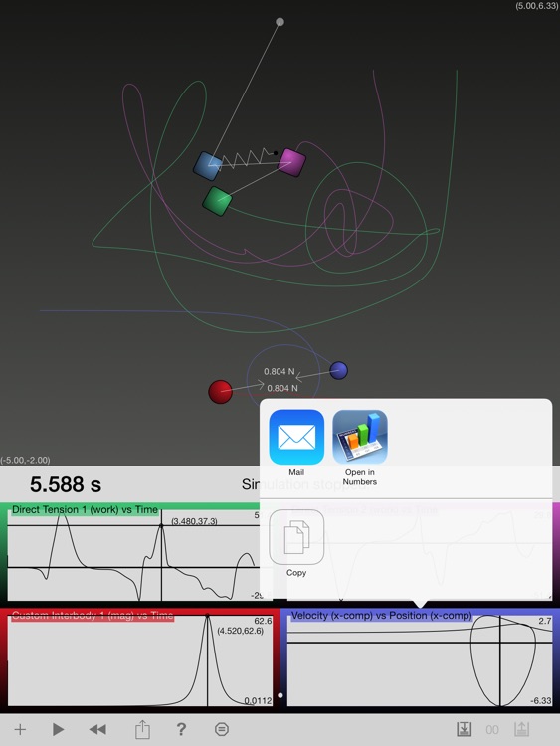Tap the white dot between bottom graphs
560x746 pixels.
[280, 695]
